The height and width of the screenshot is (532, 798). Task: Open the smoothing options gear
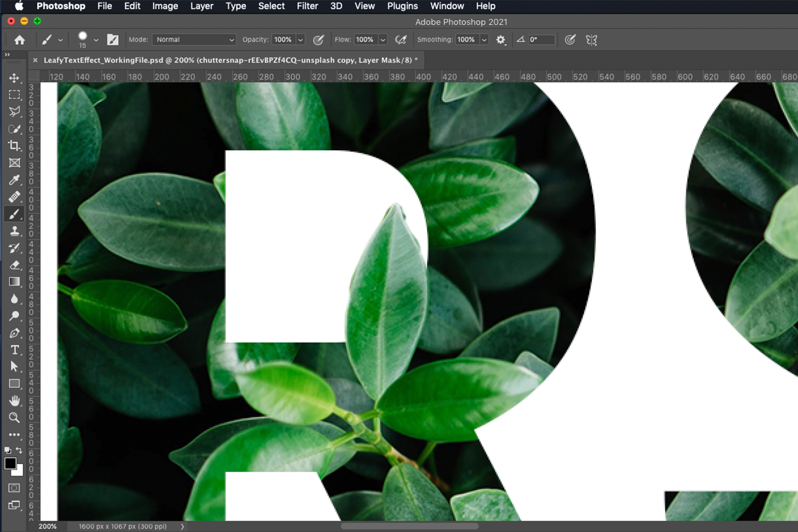(501, 39)
